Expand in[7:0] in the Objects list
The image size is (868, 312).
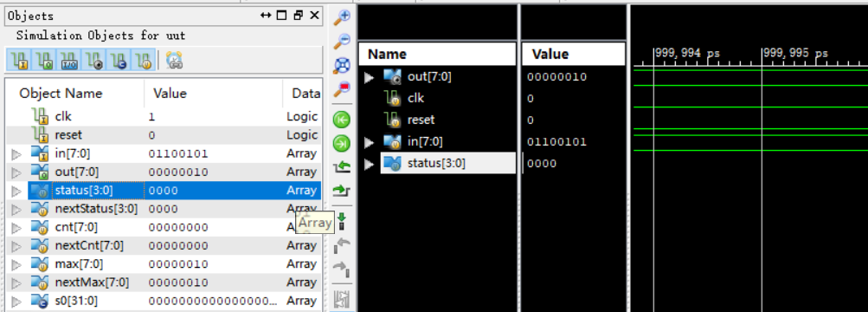16,153
